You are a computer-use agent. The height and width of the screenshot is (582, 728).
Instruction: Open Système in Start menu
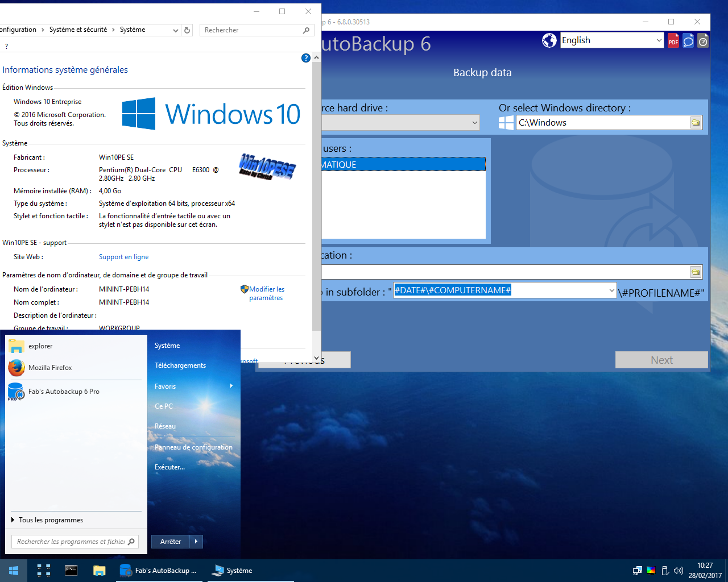tap(167, 346)
